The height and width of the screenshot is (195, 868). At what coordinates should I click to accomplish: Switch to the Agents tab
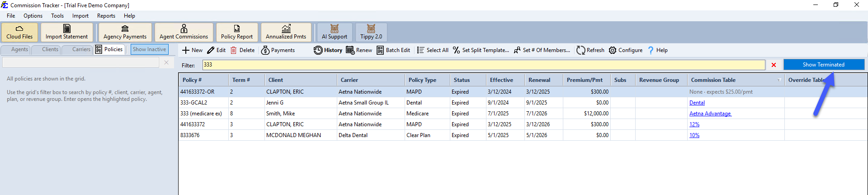click(16, 49)
